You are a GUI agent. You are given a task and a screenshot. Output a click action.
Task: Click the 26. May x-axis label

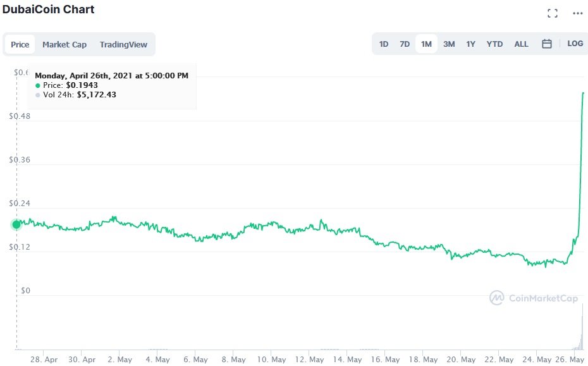tap(570, 359)
